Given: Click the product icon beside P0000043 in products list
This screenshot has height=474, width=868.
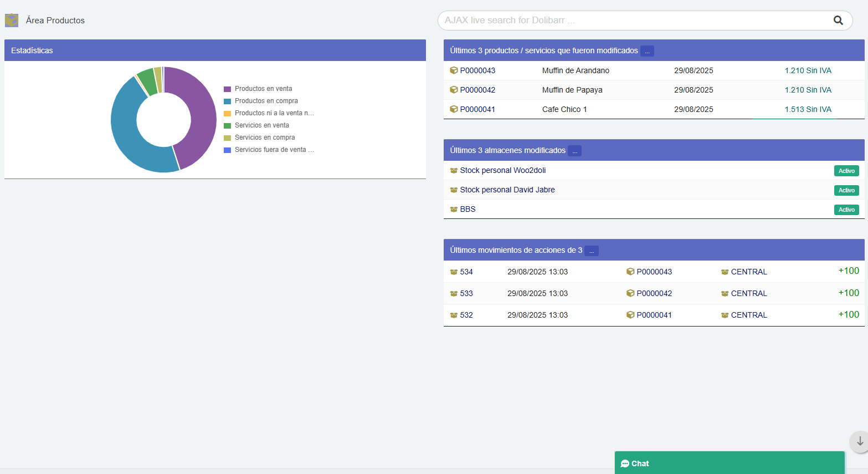Looking at the screenshot, I should pyautogui.click(x=454, y=70).
